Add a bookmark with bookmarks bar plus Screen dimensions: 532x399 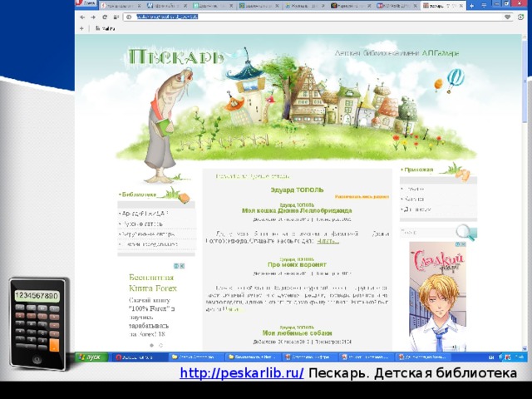pyautogui.click(x=81, y=28)
